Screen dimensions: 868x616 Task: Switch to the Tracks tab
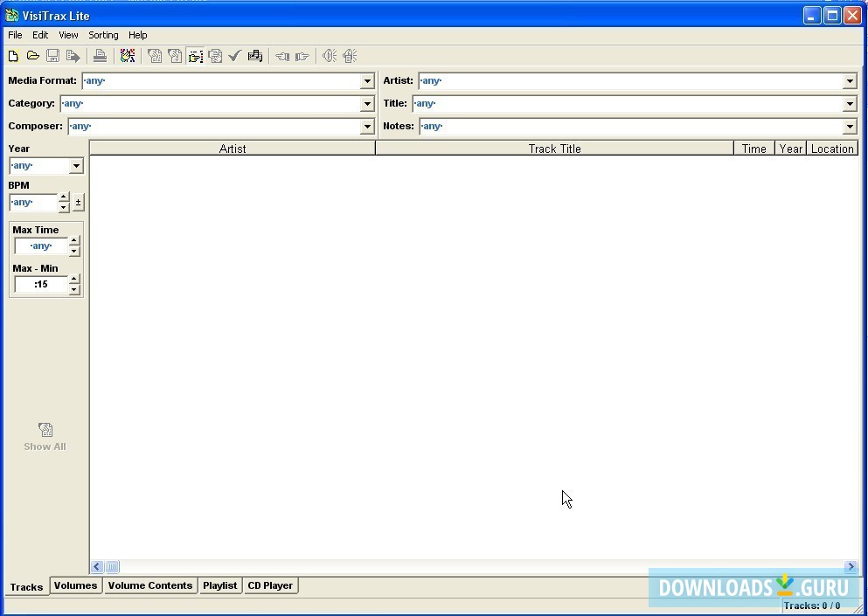coord(26,586)
